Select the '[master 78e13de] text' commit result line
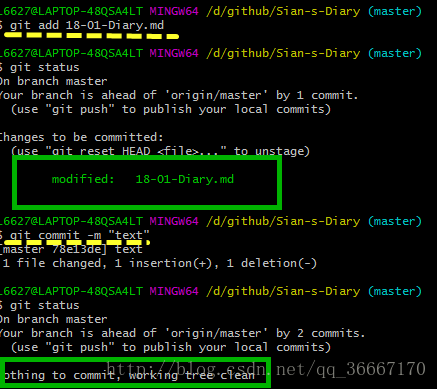Screen dimensions: 437x389 click(x=71, y=249)
